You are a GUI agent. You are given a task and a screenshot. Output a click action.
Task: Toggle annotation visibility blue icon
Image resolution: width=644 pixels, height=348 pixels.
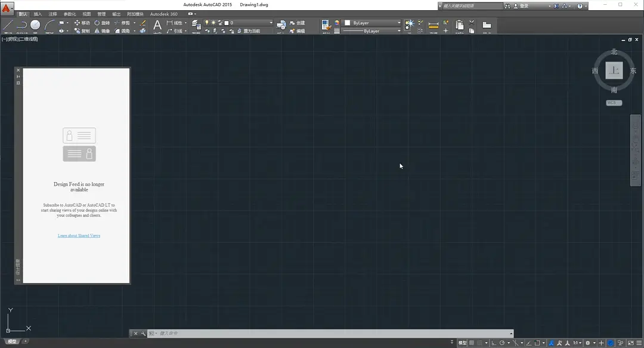point(551,343)
